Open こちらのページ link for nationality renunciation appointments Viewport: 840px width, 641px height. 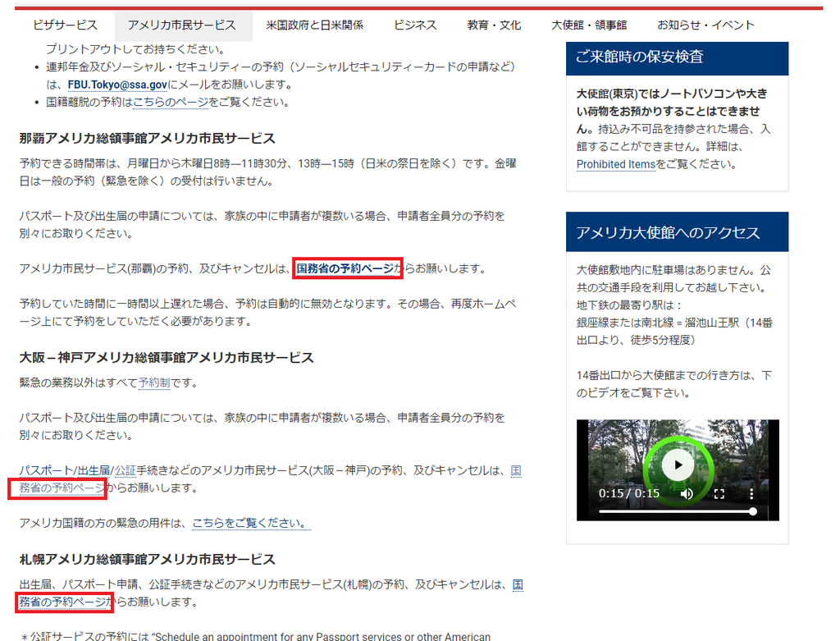(170, 102)
